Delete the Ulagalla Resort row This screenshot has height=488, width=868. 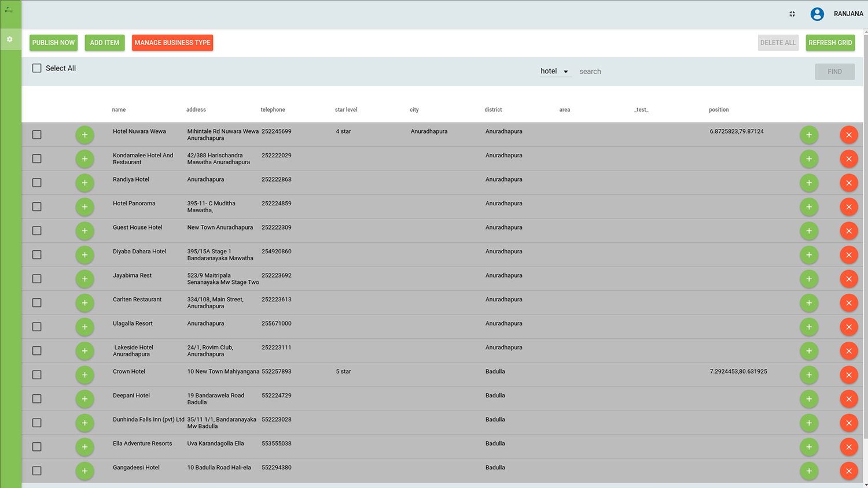click(849, 327)
